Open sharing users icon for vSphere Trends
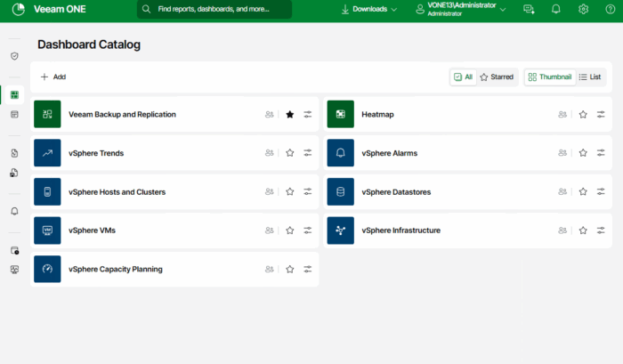This screenshot has width=623, height=364. (x=270, y=152)
